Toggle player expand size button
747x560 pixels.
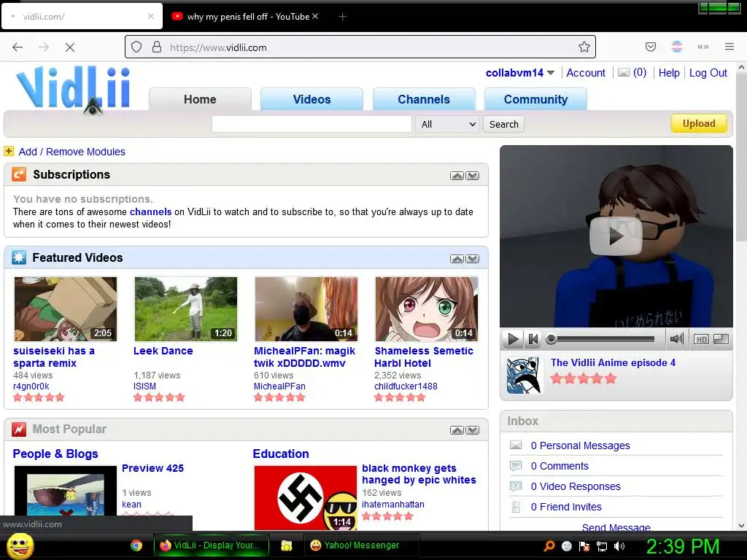[x=721, y=339]
